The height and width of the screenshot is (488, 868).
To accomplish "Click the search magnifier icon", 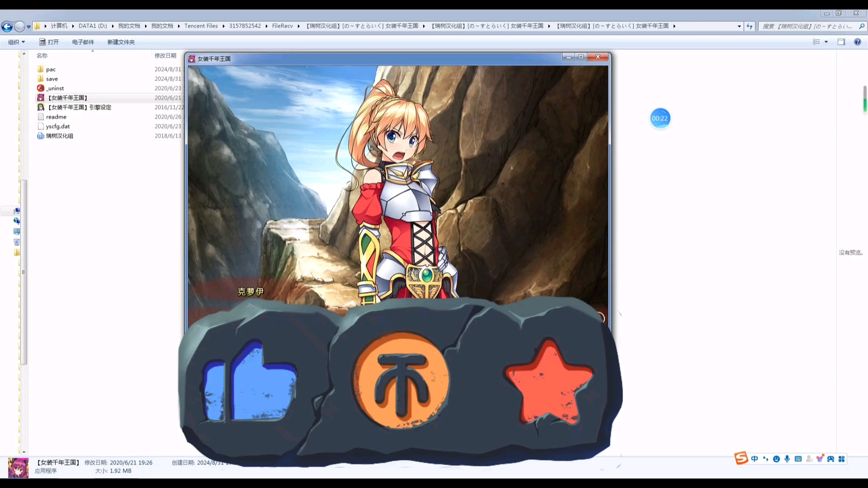I will point(862,26).
